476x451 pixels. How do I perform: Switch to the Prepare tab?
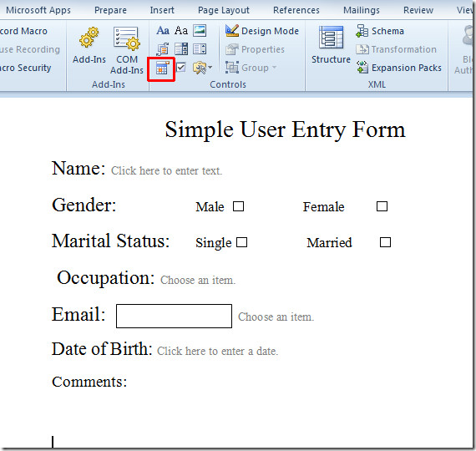[110, 10]
